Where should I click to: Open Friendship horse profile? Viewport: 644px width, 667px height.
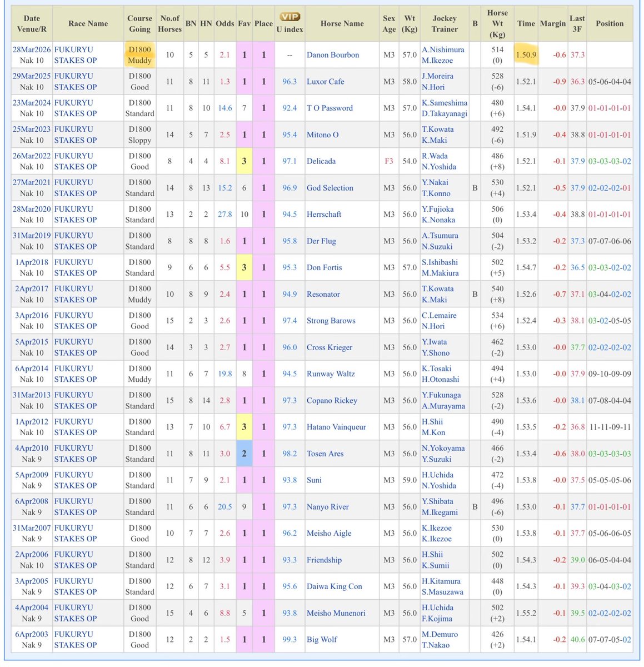pos(324,560)
